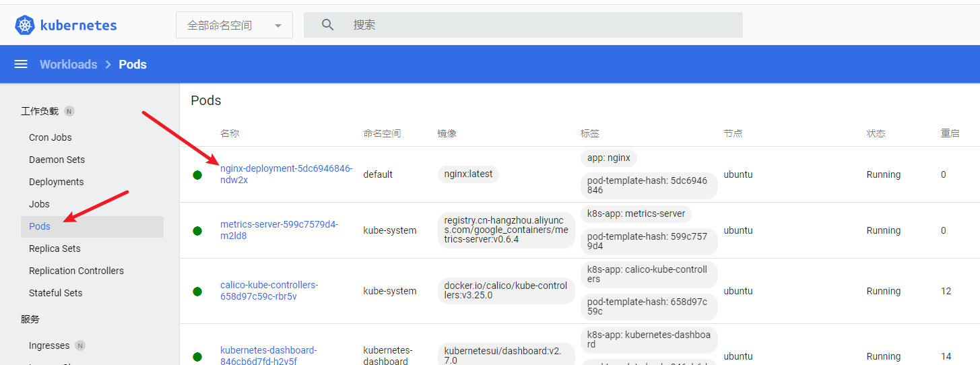Open the hamburger navigation menu icon
Image resolution: width=980 pixels, height=365 pixels.
coord(21,65)
